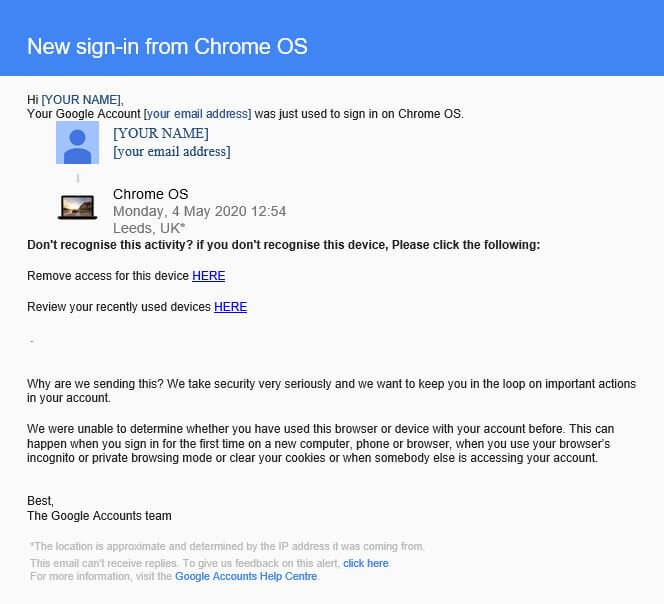
Task: Open the Remove access HERE link
Action: 208,276
